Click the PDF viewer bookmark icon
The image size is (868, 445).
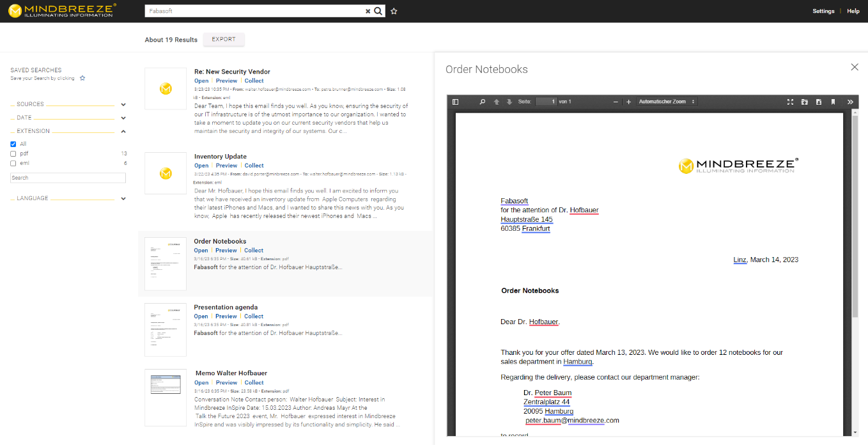point(833,102)
